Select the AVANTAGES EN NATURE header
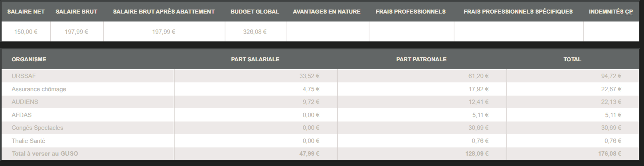Screen dimensions: 644x166 (327, 12)
